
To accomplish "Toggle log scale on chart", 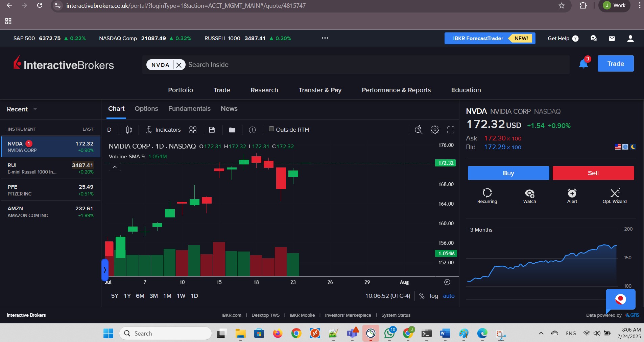I will point(434,296).
